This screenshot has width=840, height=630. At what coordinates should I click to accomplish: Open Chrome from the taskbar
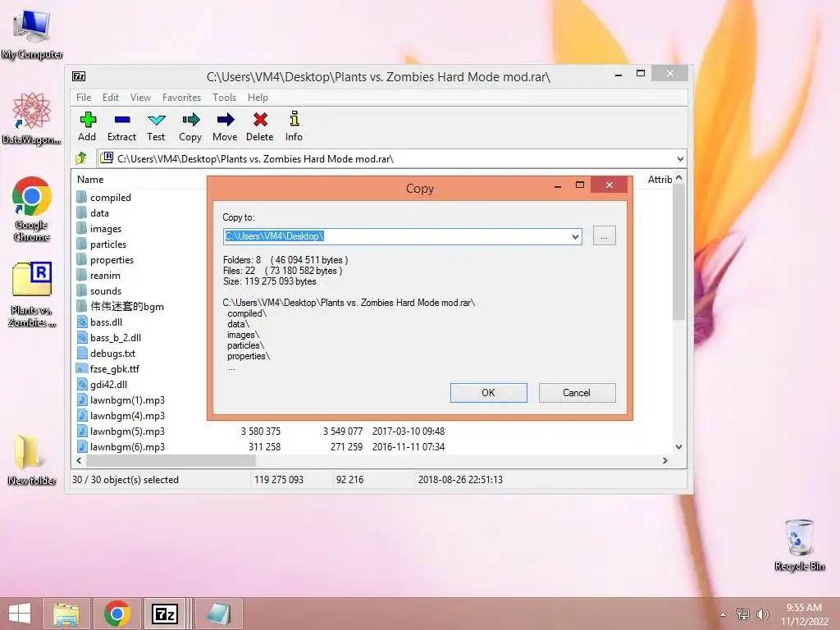pyautogui.click(x=117, y=614)
